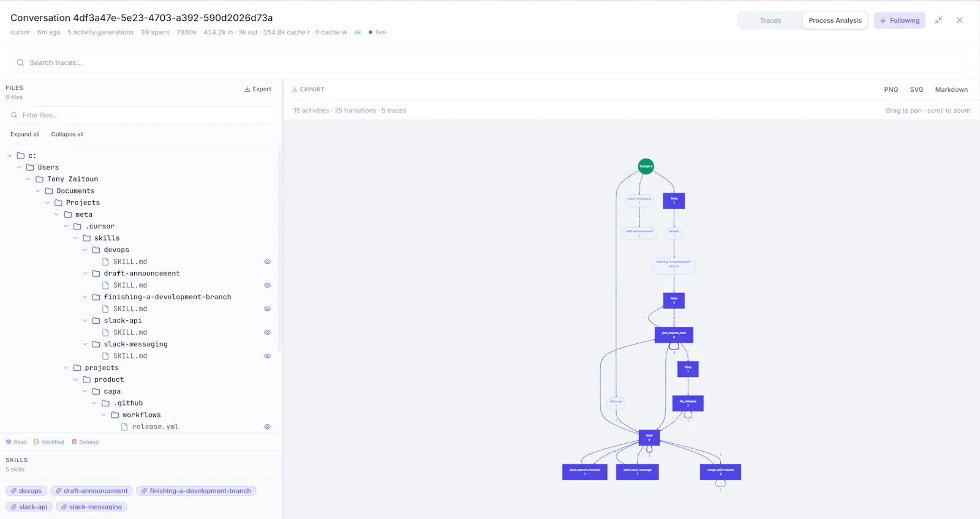Select the finishing-a-development-branch skill chip
Image resolution: width=980 pixels, height=519 pixels.
pyautogui.click(x=196, y=491)
